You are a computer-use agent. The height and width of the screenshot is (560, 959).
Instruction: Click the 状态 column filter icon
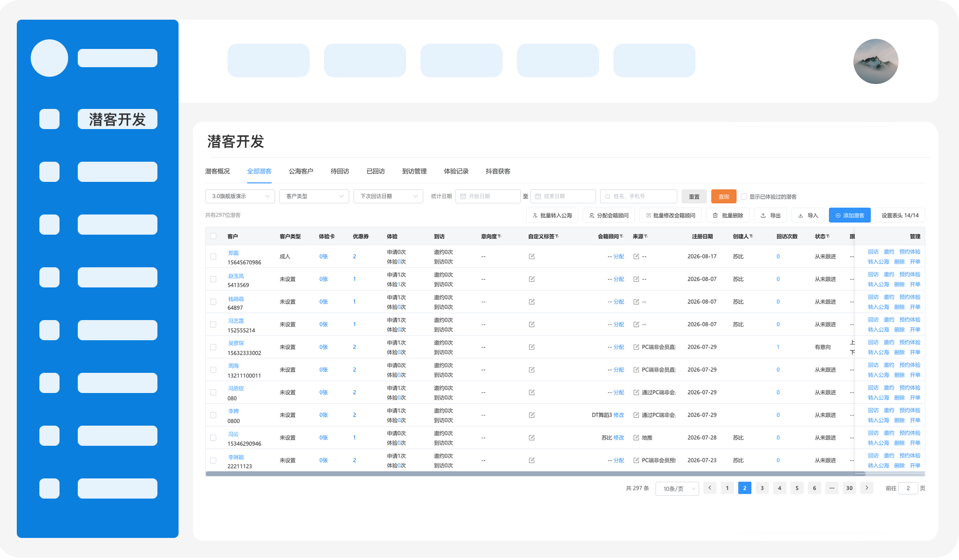pyautogui.click(x=828, y=237)
